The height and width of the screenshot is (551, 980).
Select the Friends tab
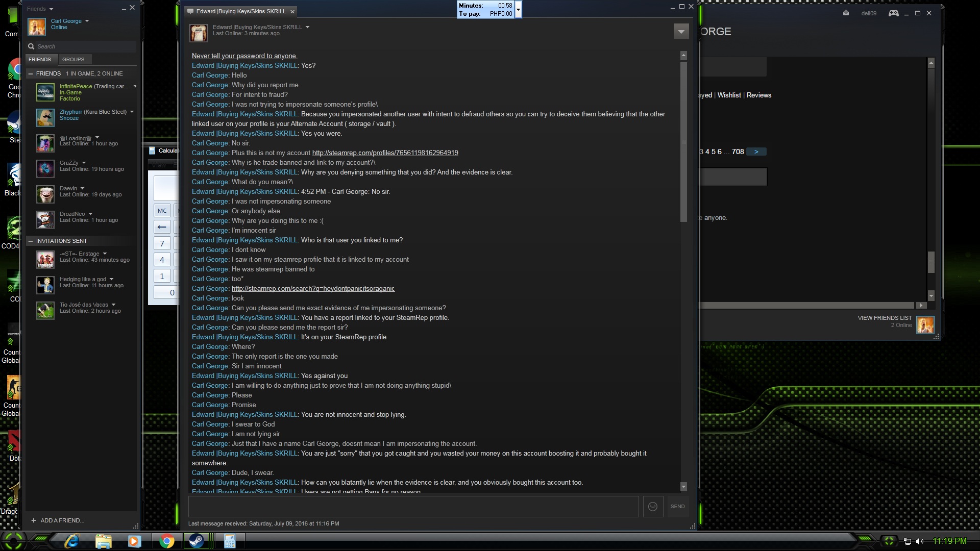pos(40,59)
